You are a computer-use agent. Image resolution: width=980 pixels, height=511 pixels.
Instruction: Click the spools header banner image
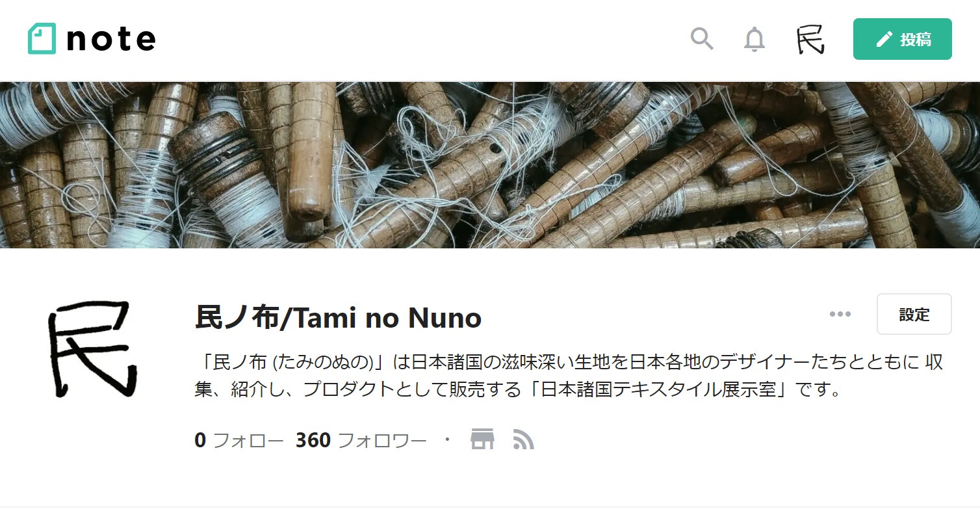coord(490,165)
